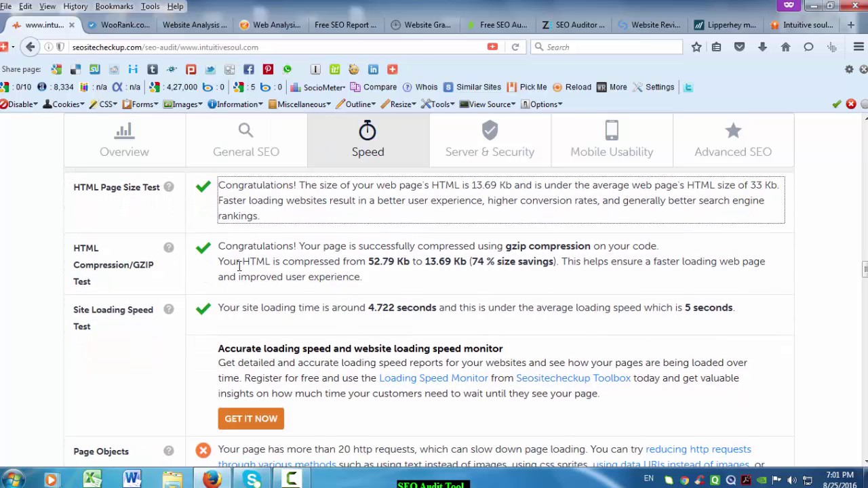Open the Bookmarks menu

pos(114,6)
